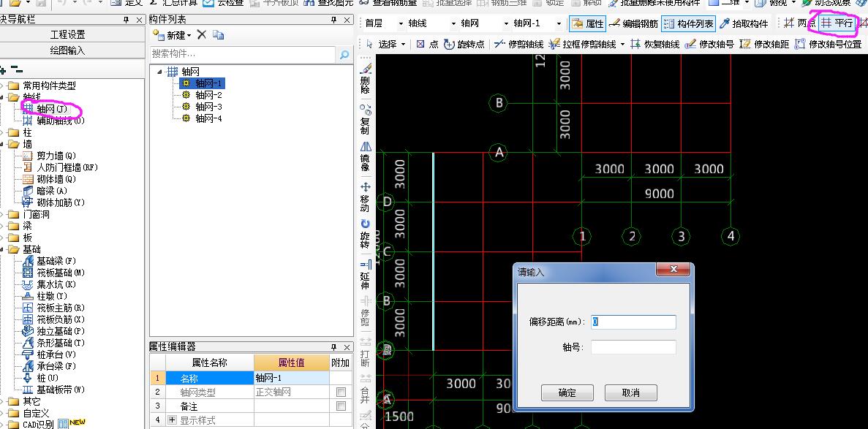Collapse all nodes with the minus icon
The height and width of the screenshot is (429, 868).
point(17,70)
